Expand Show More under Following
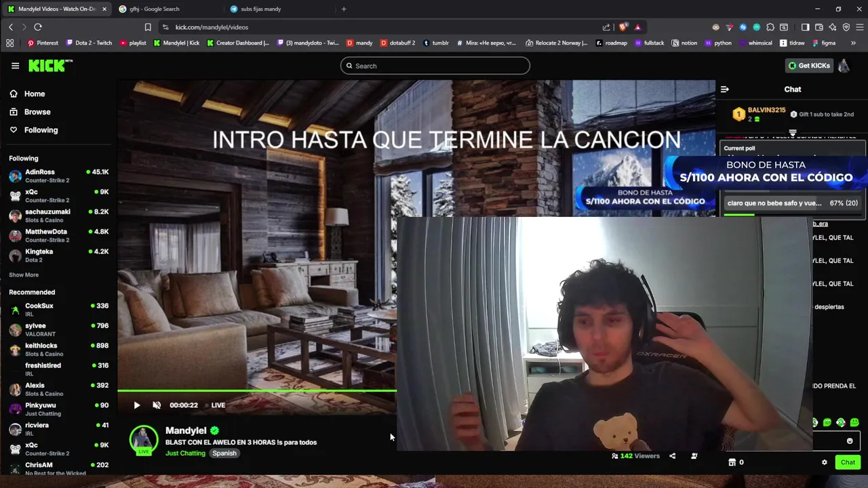The height and width of the screenshot is (488, 868). [24, 275]
